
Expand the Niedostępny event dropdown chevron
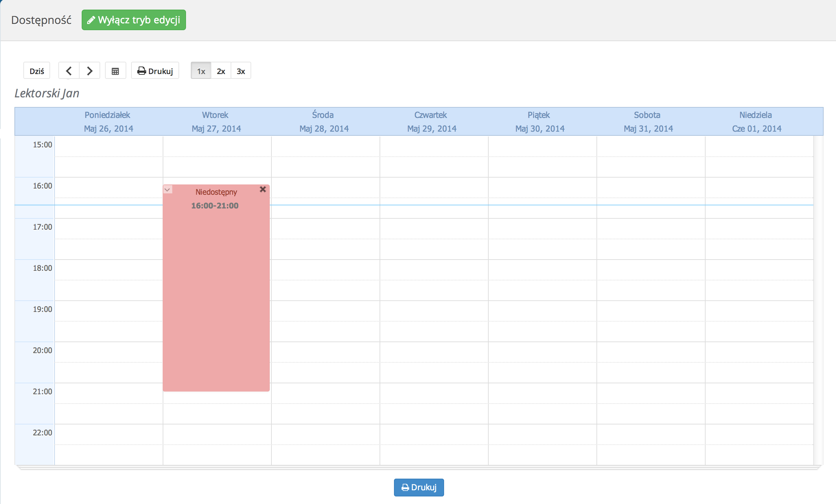coord(167,190)
